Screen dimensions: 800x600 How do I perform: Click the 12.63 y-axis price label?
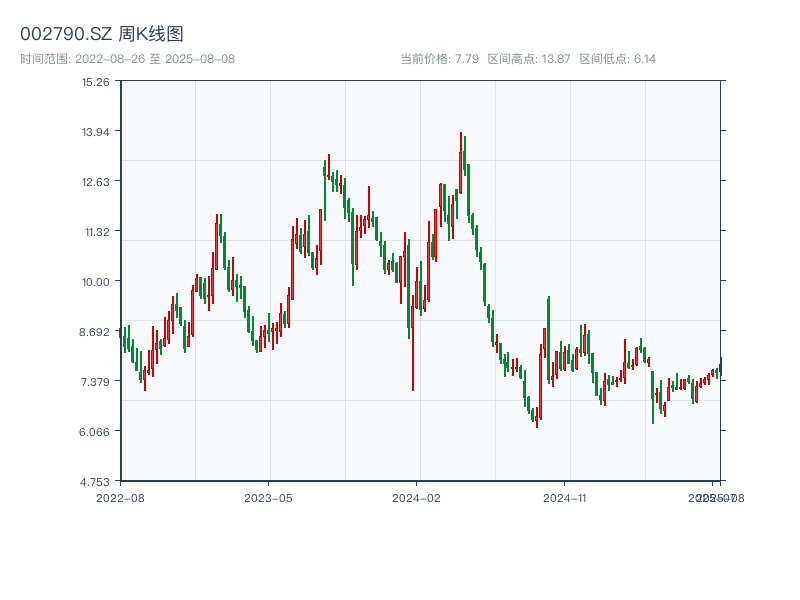[95, 182]
